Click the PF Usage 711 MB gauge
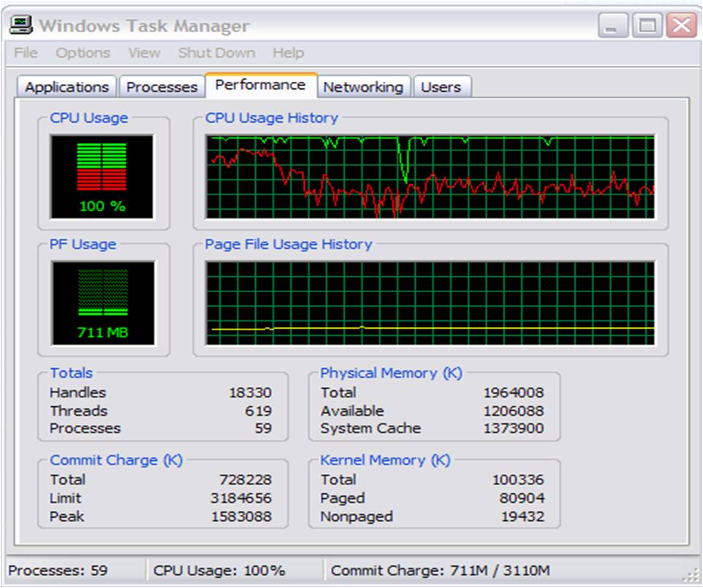This screenshot has height=588, width=703. pos(102,303)
